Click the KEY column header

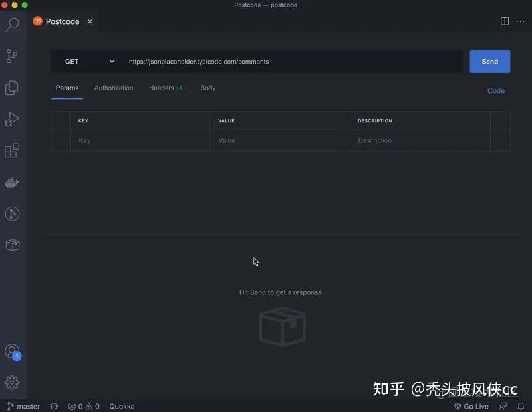point(84,121)
